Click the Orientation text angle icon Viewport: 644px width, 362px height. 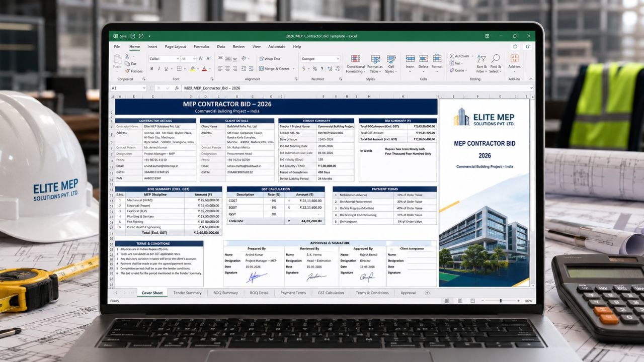tap(244, 58)
